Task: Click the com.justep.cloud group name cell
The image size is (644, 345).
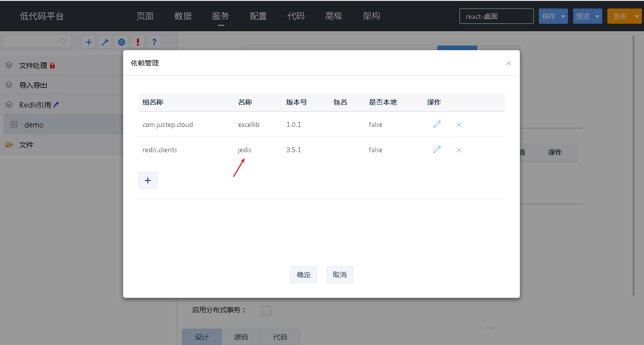Action: pos(168,124)
